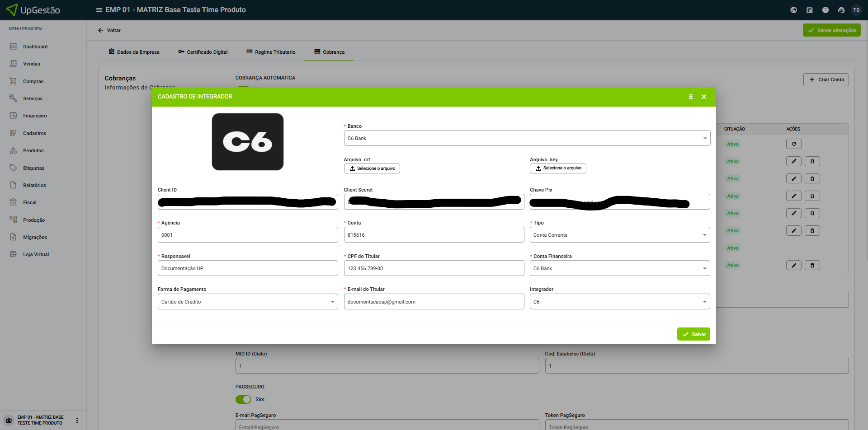Open the help question mark icon
The width and height of the screenshot is (868, 430).
(x=825, y=10)
